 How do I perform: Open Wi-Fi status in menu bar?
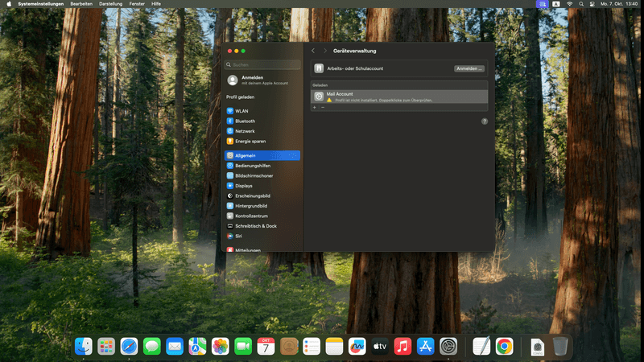click(569, 4)
